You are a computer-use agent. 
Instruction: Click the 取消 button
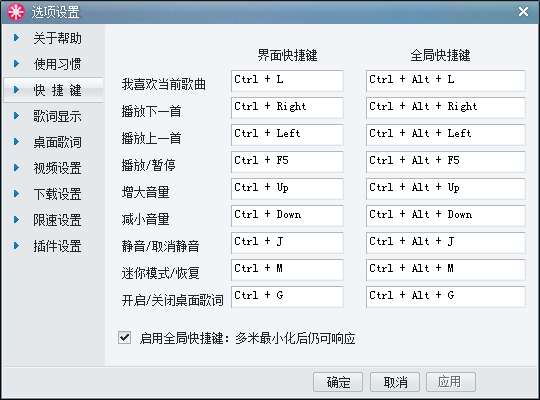395,382
